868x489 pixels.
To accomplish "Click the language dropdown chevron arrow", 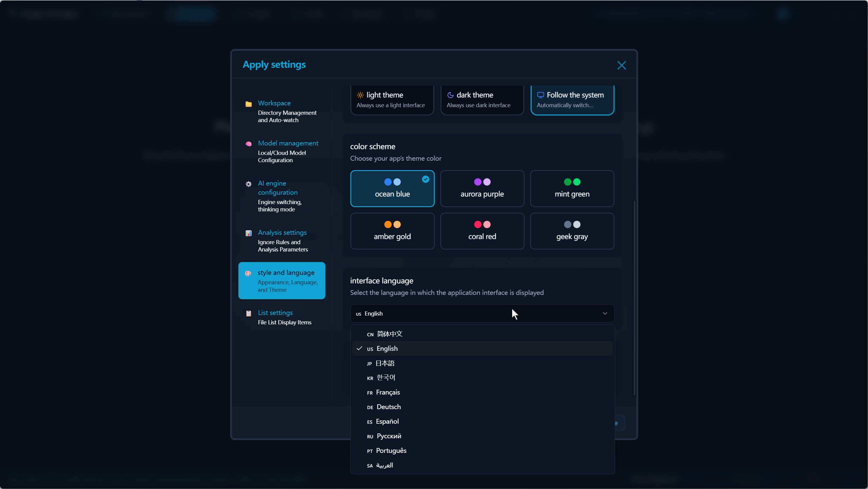I will (x=605, y=314).
